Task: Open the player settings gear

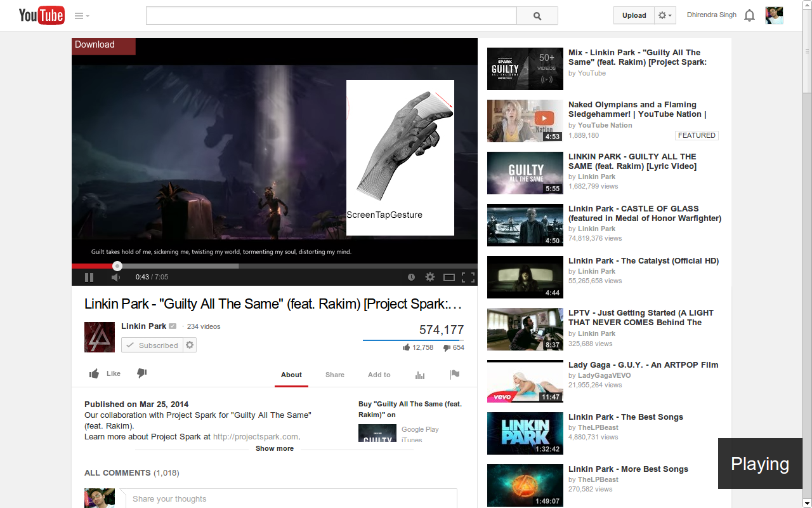Action: coord(430,277)
